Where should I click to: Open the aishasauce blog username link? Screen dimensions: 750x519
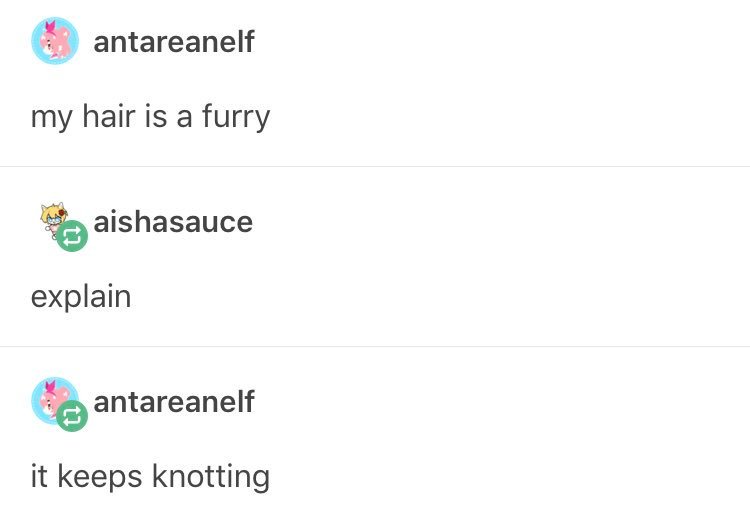click(173, 222)
